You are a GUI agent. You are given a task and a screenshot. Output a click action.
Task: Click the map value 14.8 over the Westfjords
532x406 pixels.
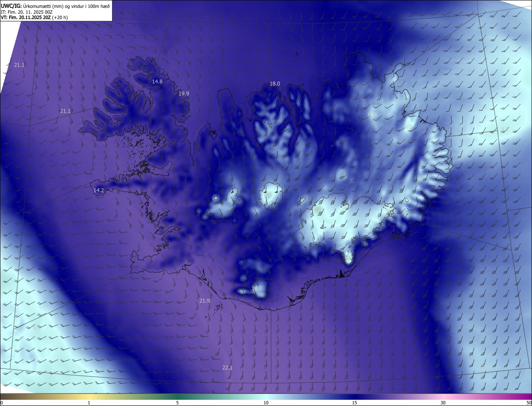click(157, 82)
